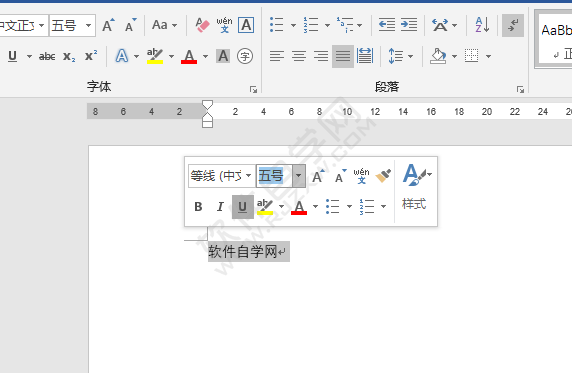The width and height of the screenshot is (572, 373).
Task: Decrease font size in ribbon Font group
Action: click(x=130, y=25)
